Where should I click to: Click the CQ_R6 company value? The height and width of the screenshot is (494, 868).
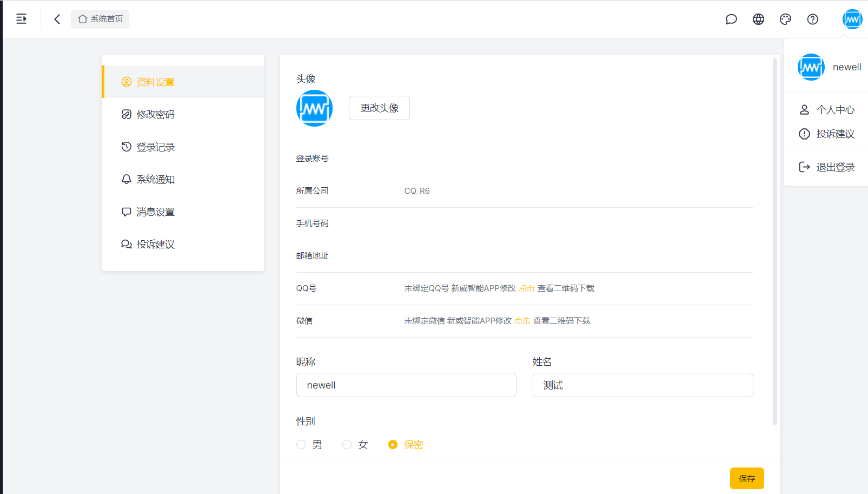(417, 191)
